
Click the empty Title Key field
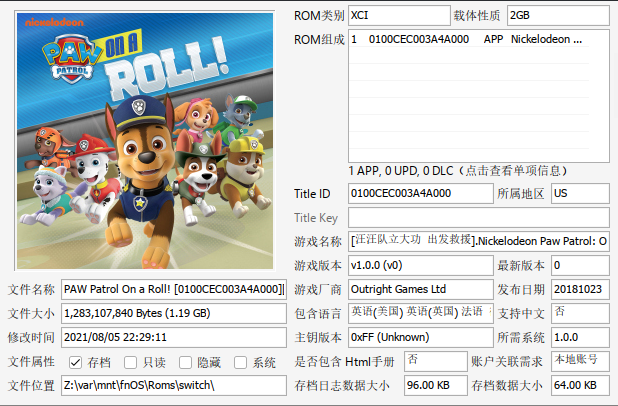click(x=478, y=217)
